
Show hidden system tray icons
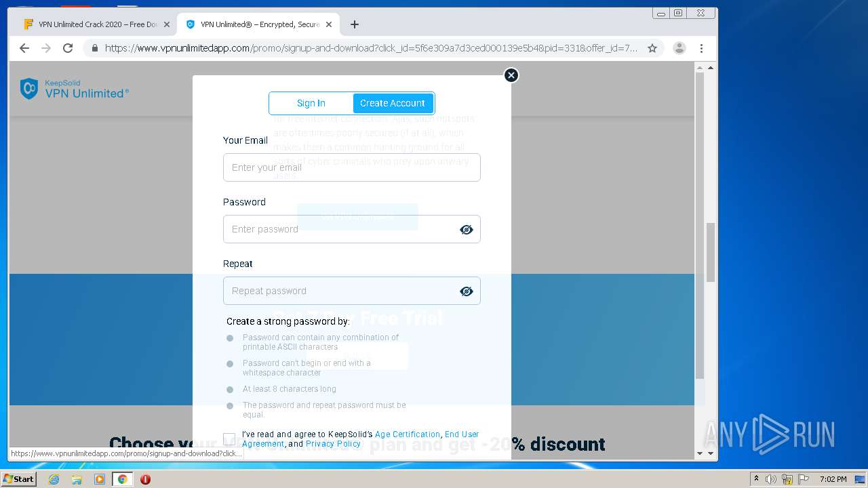click(x=757, y=479)
